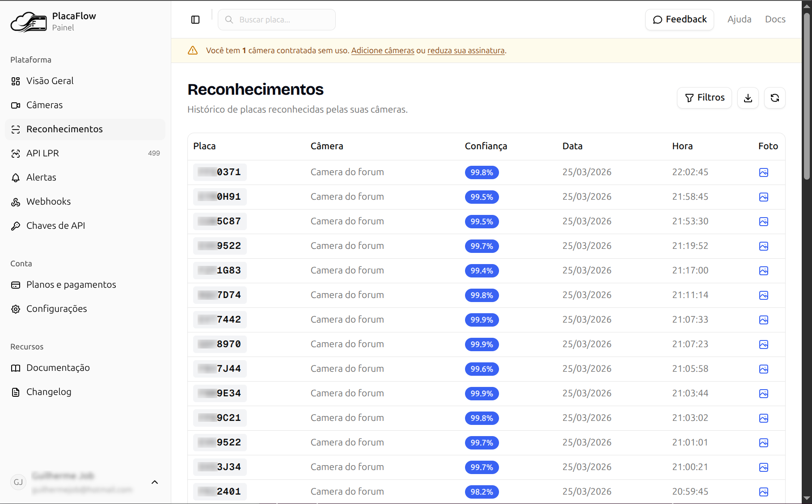Open photo for plate ending 2401
The width and height of the screenshot is (812, 504).
(x=763, y=492)
